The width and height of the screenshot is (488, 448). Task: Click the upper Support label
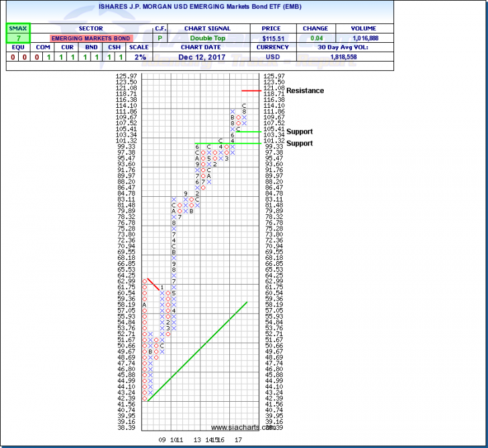point(299,132)
